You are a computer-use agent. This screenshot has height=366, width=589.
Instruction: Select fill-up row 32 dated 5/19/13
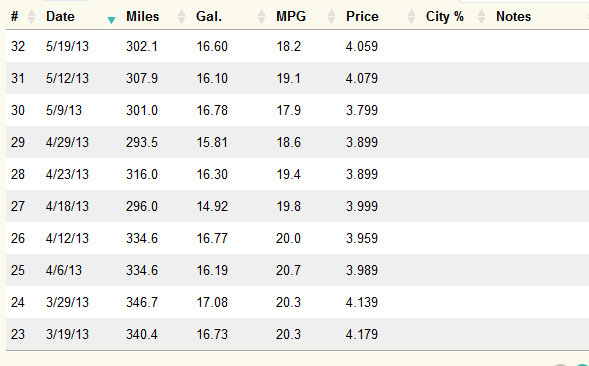[x=298, y=46]
